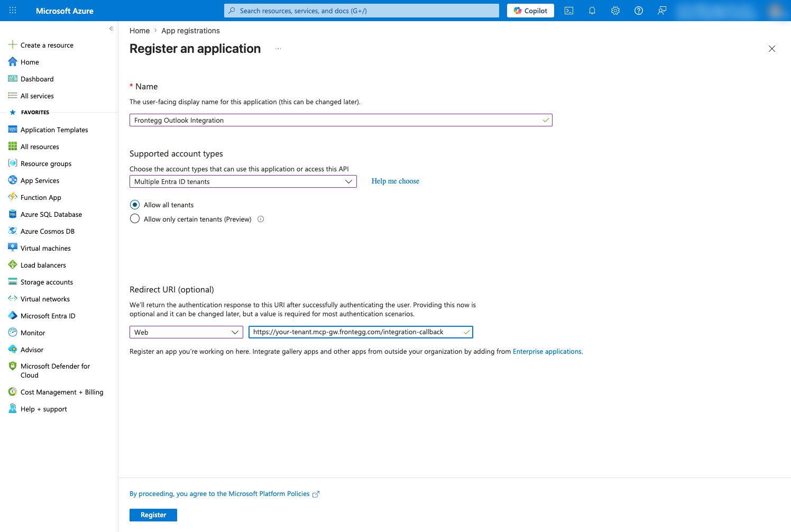This screenshot has height=532, width=791.
Task: Select Allow all tenants radio button
Action: pos(135,205)
